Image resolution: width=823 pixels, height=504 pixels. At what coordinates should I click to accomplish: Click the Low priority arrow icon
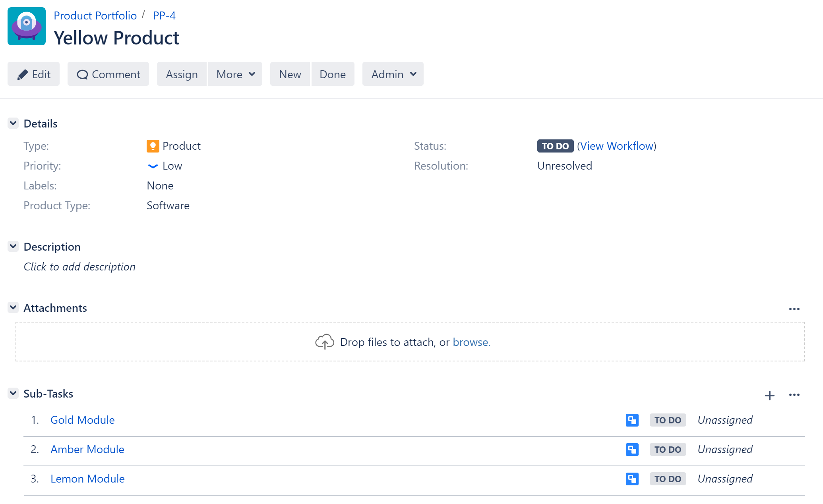153,166
